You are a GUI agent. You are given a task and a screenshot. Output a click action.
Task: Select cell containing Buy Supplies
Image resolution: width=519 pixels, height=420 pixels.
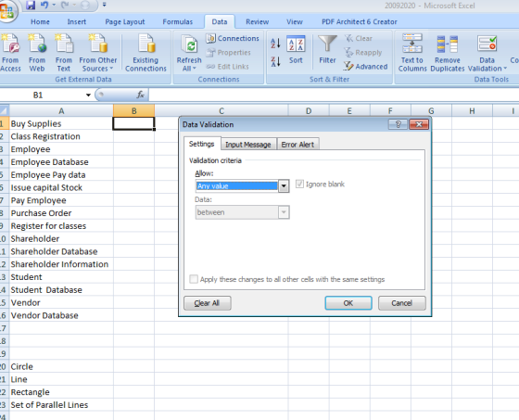(x=61, y=123)
